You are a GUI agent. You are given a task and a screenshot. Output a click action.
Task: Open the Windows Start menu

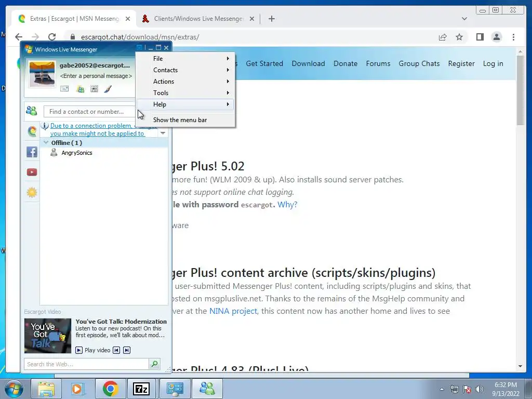(14, 389)
